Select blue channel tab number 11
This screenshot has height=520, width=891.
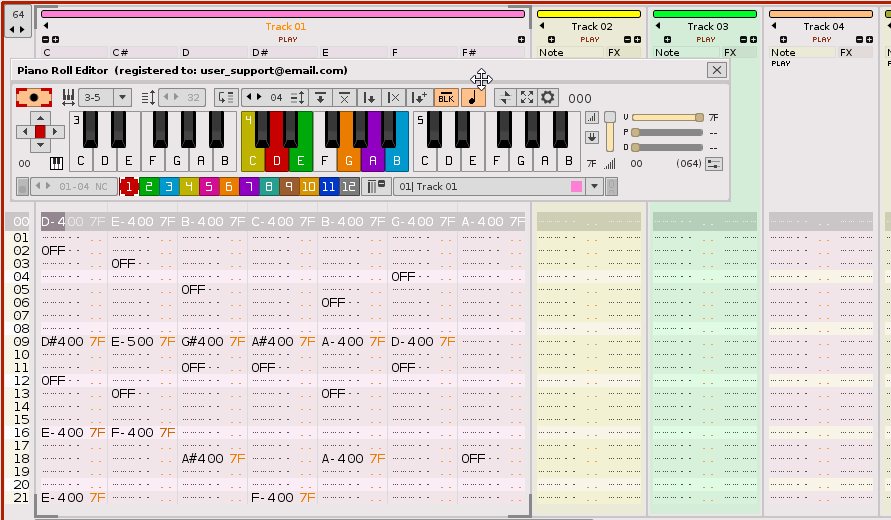pyautogui.click(x=328, y=186)
